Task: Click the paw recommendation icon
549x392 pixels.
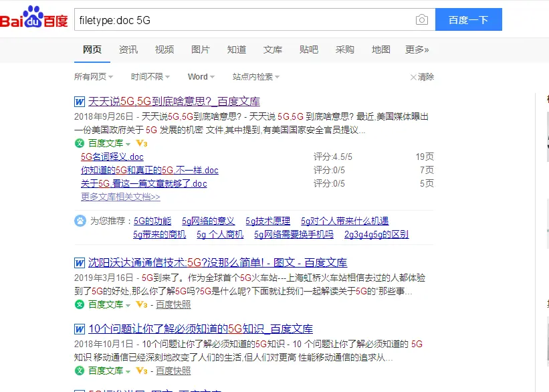Action: [x=80, y=221]
